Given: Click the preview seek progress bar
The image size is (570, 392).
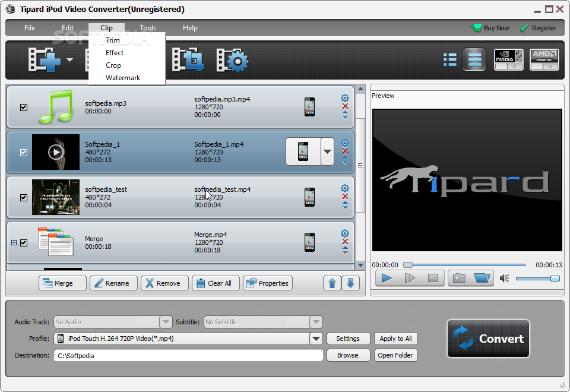Looking at the screenshot, I should [x=464, y=265].
